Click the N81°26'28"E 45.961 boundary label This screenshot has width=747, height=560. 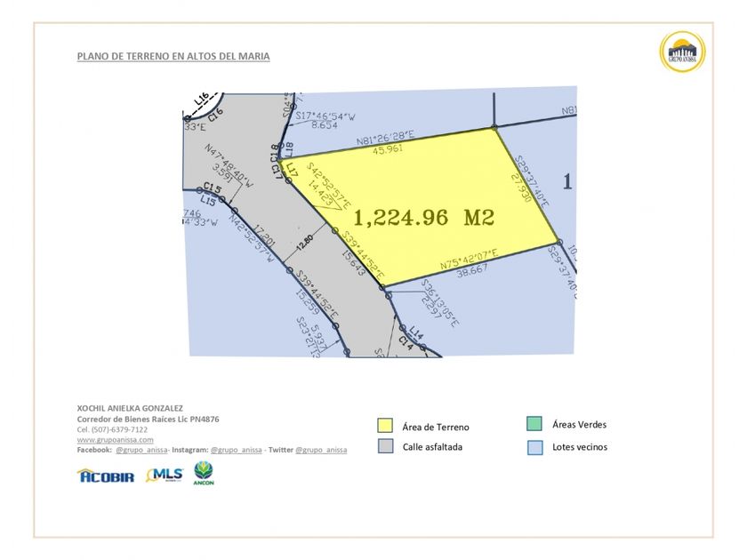coord(386,142)
